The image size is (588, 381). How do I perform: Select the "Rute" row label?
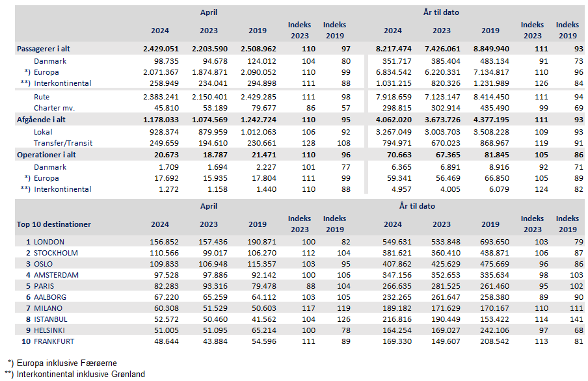click(42, 96)
